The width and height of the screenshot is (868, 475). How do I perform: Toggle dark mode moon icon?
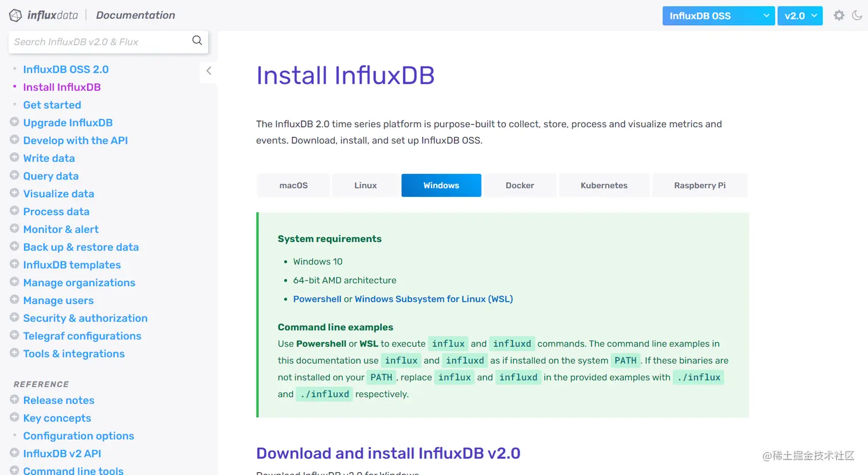857,15
